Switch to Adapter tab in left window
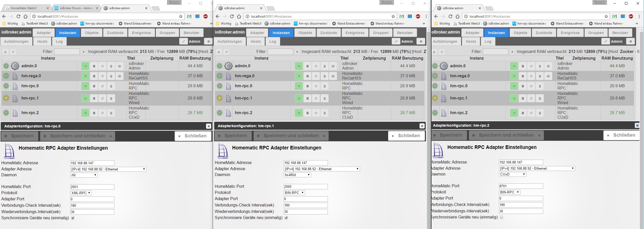The width and height of the screenshot is (644, 229). pyautogui.click(x=44, y=33)
